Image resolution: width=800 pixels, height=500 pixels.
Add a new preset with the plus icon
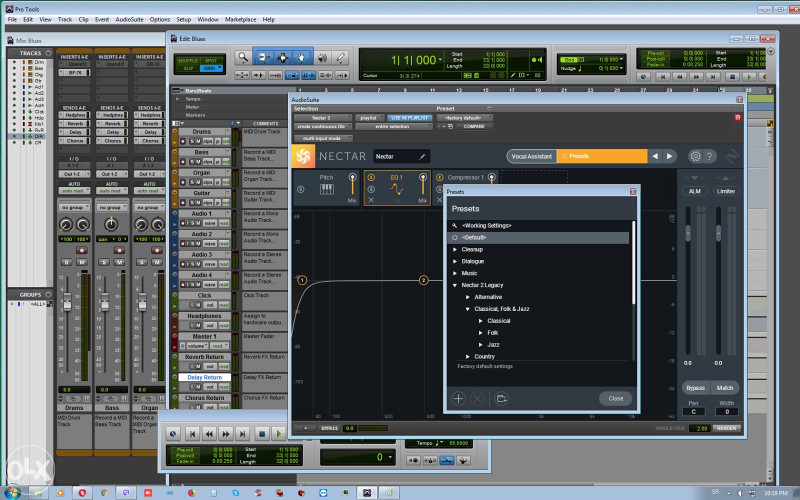point(458,398)
